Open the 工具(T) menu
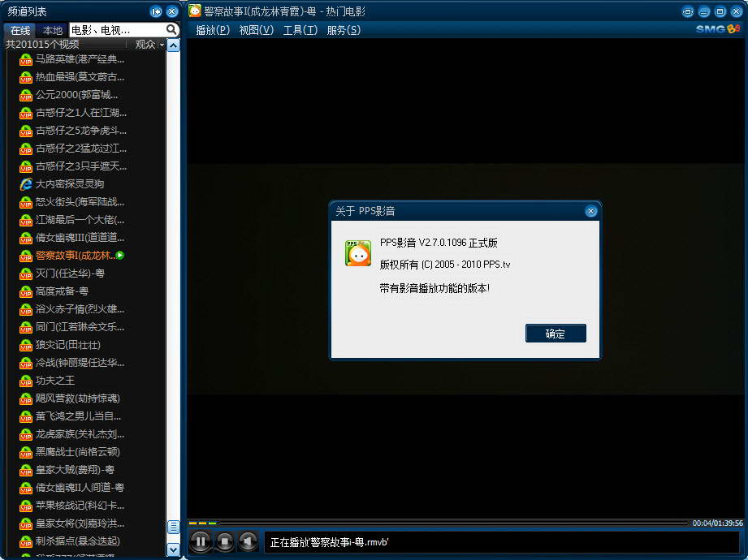This screenshot has height=560, width=748. coord(300,30)
